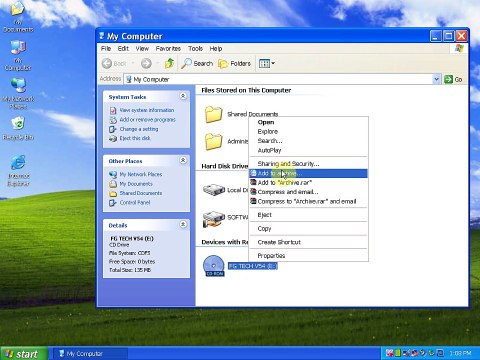Click the Back arrow toolbar icon
The height and width of the screenshot is (360, 480).
point(107,63)
